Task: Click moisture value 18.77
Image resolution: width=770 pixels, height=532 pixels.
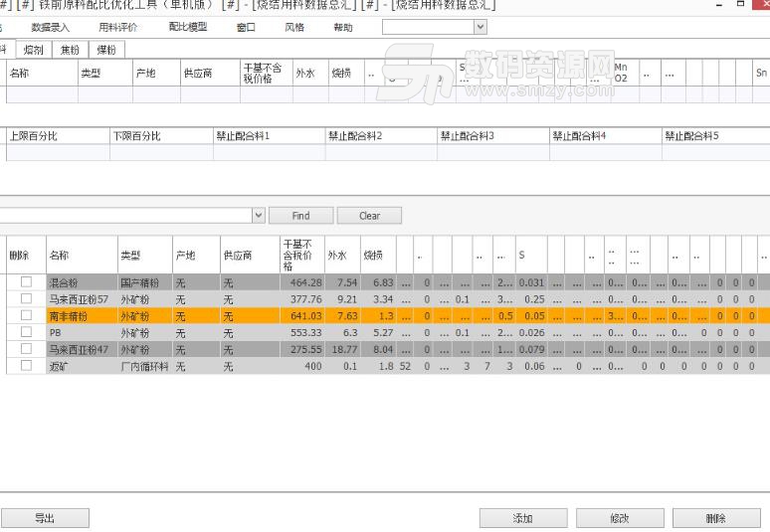Action: click(x=343, y=349)
